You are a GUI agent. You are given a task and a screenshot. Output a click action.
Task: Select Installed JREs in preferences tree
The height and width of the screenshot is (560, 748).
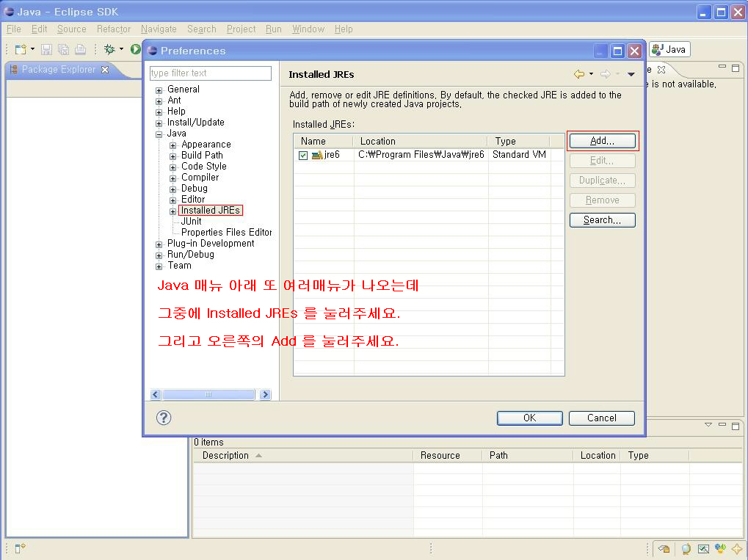pyautogui.click(x=211, y=211)
